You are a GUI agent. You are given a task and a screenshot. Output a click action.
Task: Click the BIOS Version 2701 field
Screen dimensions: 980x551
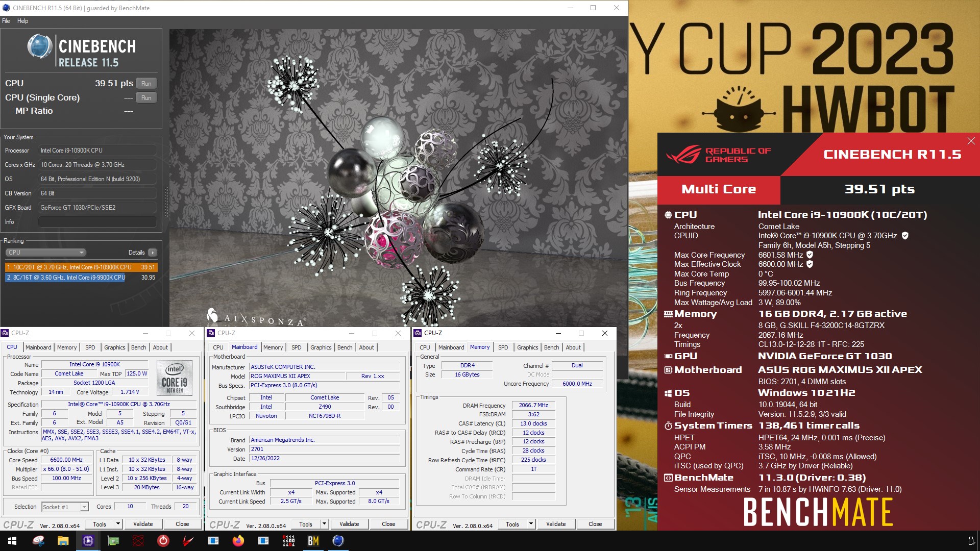click(x=324, y=449)
